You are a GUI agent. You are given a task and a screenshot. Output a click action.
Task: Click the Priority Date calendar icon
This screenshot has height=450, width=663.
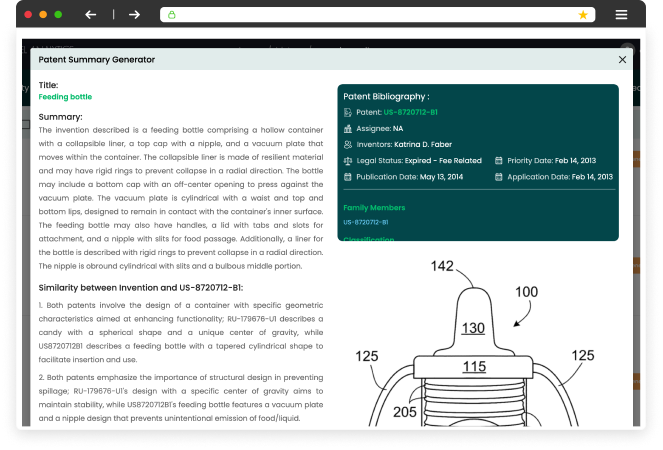(x=499, y=161)
